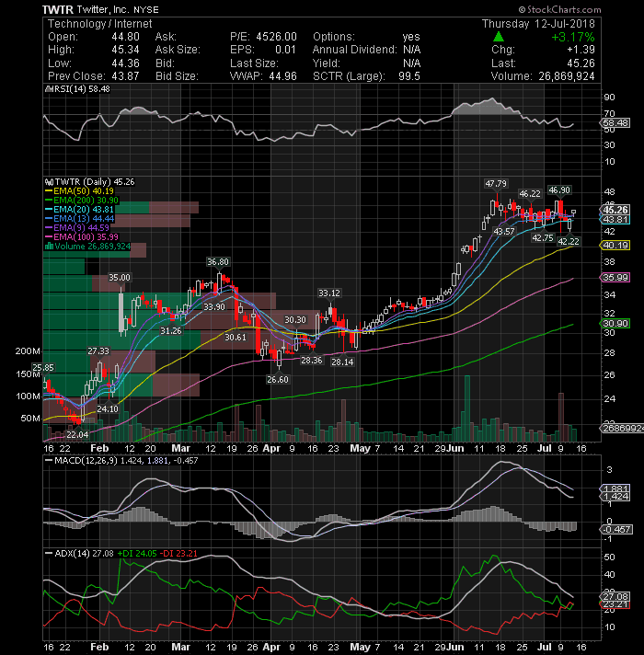The width and height of the screenshot is (644, 655).
Task: Click the RSI line icon before RSI(14)
Action: point(48,89)
